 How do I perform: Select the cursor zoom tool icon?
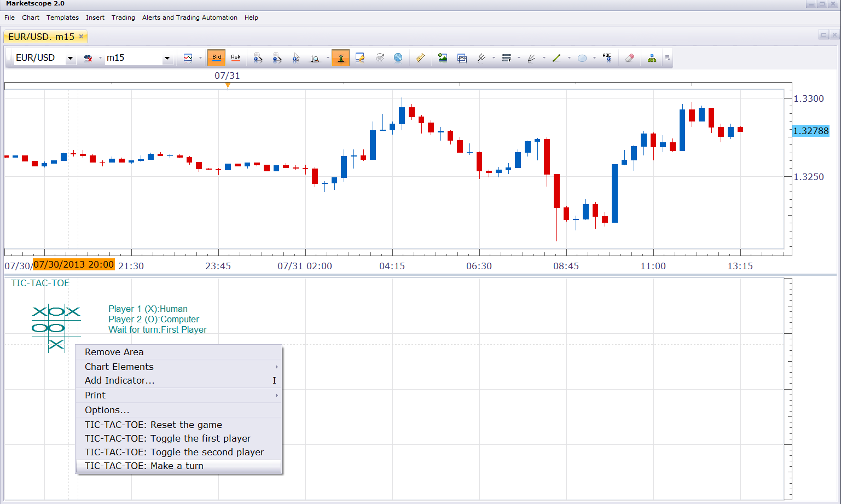(x=296, y=57)
